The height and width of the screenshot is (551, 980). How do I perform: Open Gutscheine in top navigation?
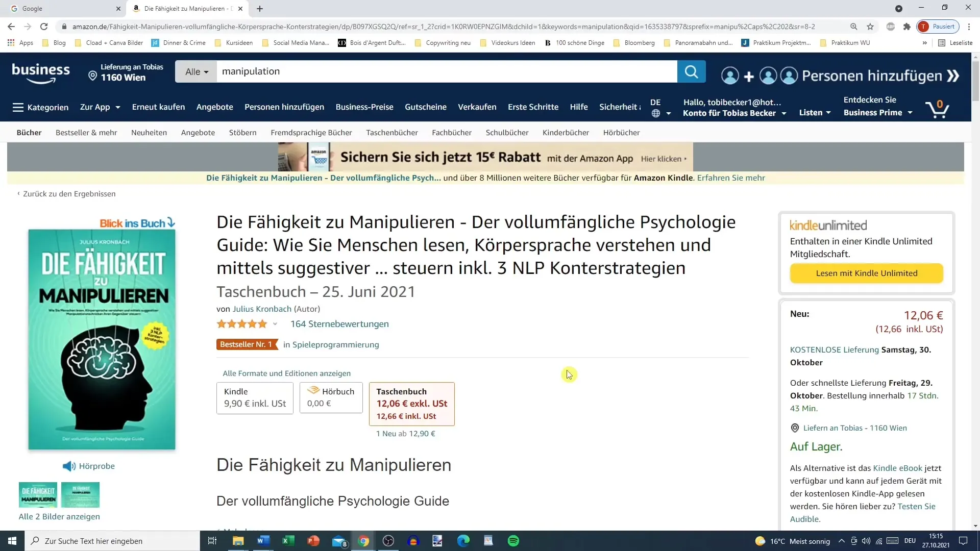426,107
